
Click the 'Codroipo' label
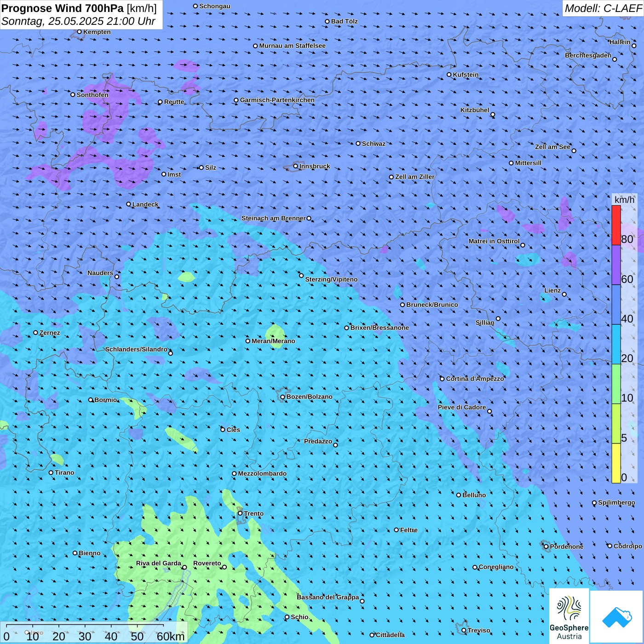[x=628, y=546]
